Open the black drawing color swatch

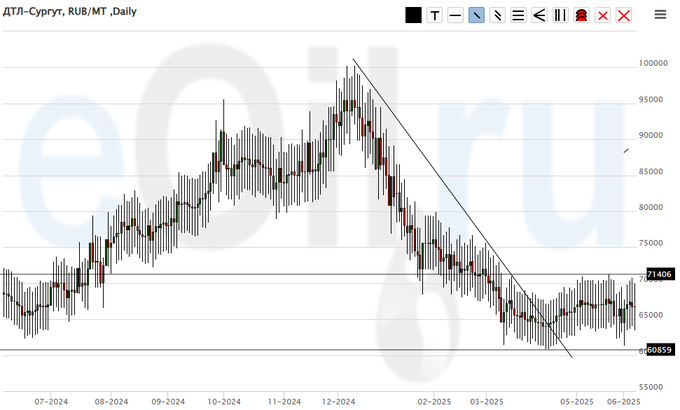click(x=413, y=15)
